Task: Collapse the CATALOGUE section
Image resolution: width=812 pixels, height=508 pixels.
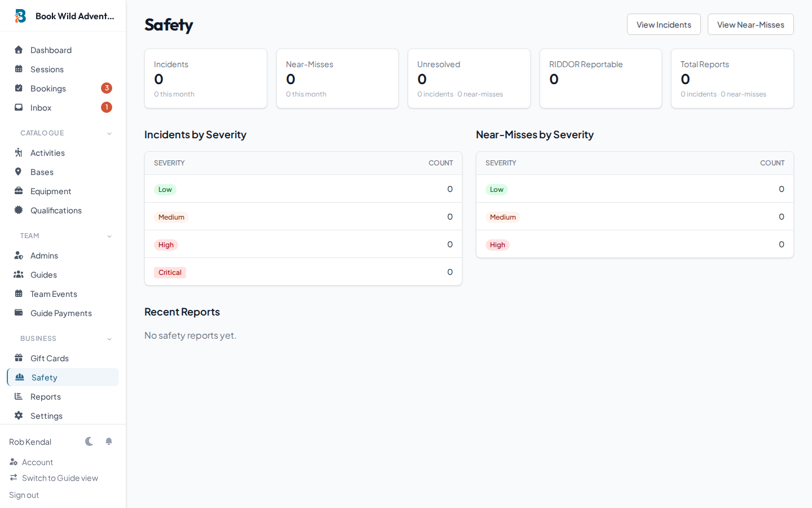Action: click(x=109, y=133)
